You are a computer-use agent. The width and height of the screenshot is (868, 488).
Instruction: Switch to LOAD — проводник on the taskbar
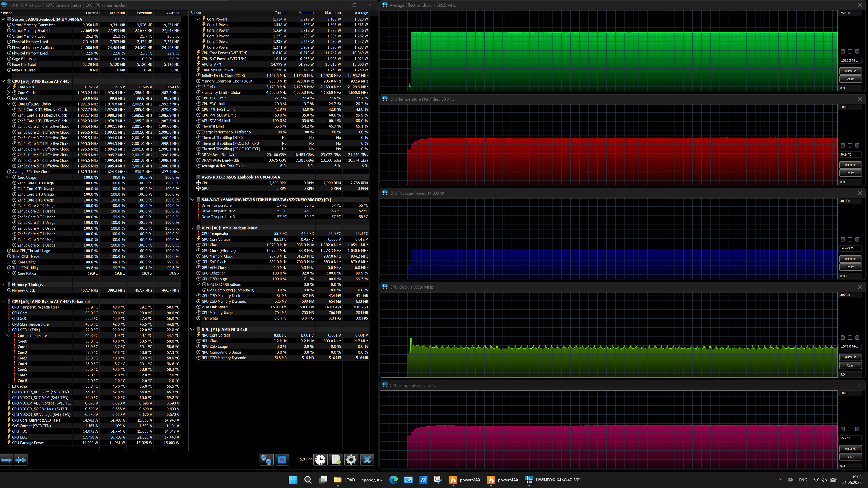tap(358, 480)
